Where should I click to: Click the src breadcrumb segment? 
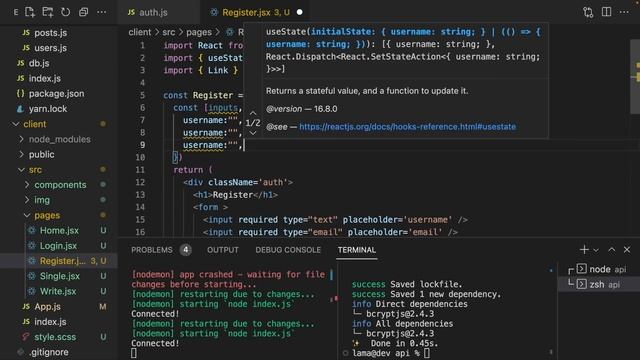coord(169,32)
